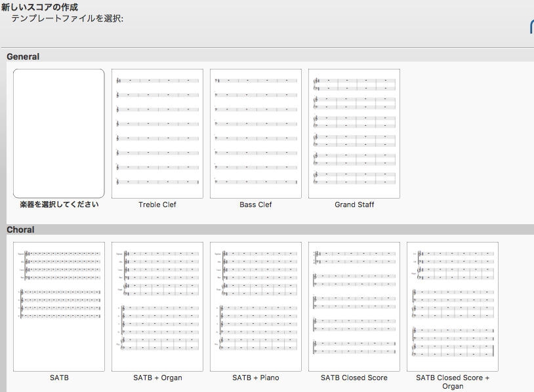Viewport: 534px width, 392px height.
Task: Choose the SATB choral template thumbnail
Action: 59,307
